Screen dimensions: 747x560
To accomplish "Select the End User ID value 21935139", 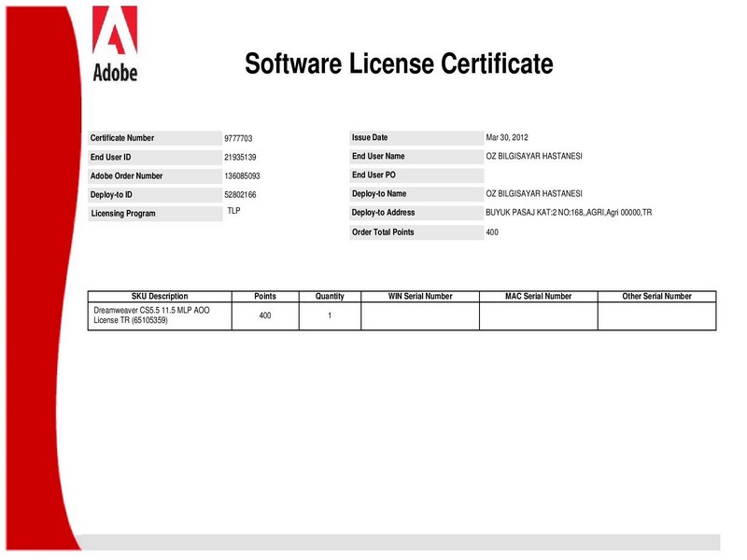I will click(x=240, y=158).
